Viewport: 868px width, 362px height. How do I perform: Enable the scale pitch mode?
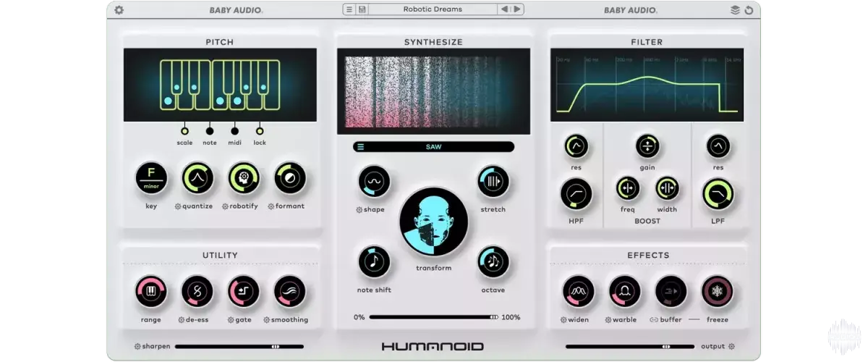click(184, 131)
